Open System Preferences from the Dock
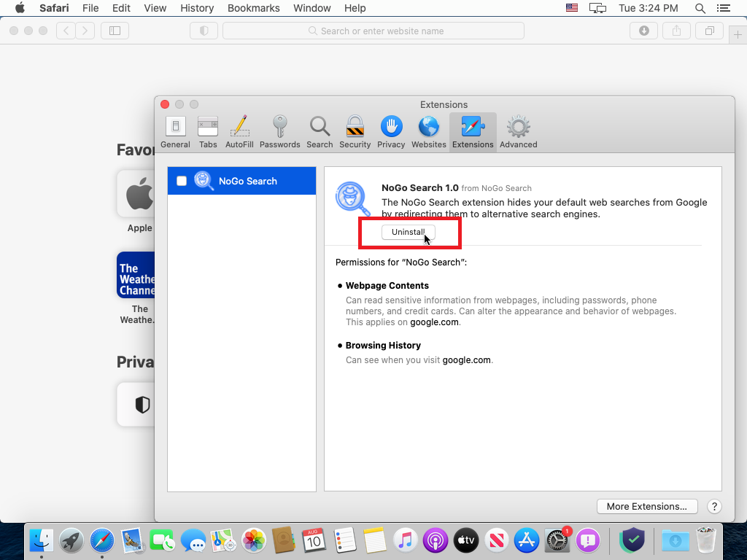The height and width of the screenshot is (560, 747). [557, 540]
